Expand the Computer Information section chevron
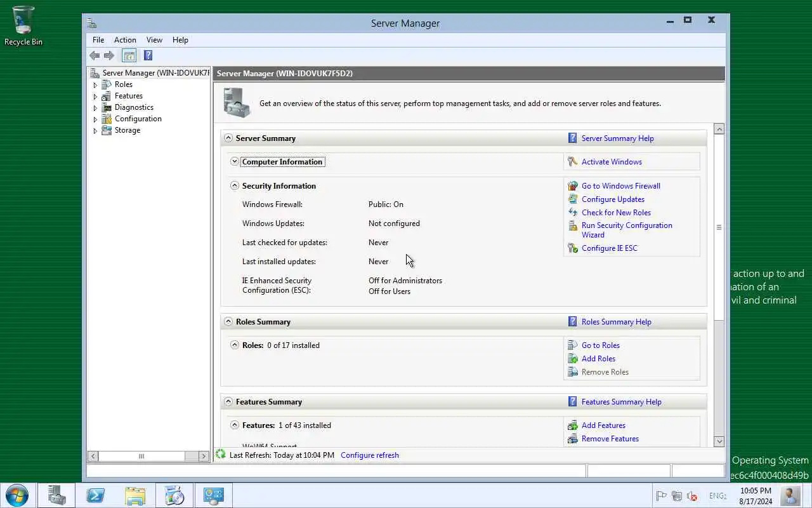Screen dimensions: 812x508 click(235, 161)
